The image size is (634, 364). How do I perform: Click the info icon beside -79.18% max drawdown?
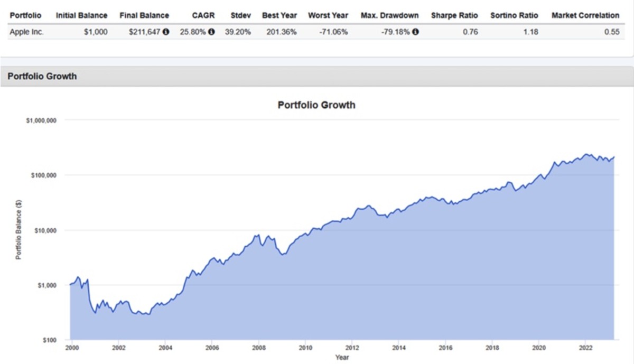(415, 32)
